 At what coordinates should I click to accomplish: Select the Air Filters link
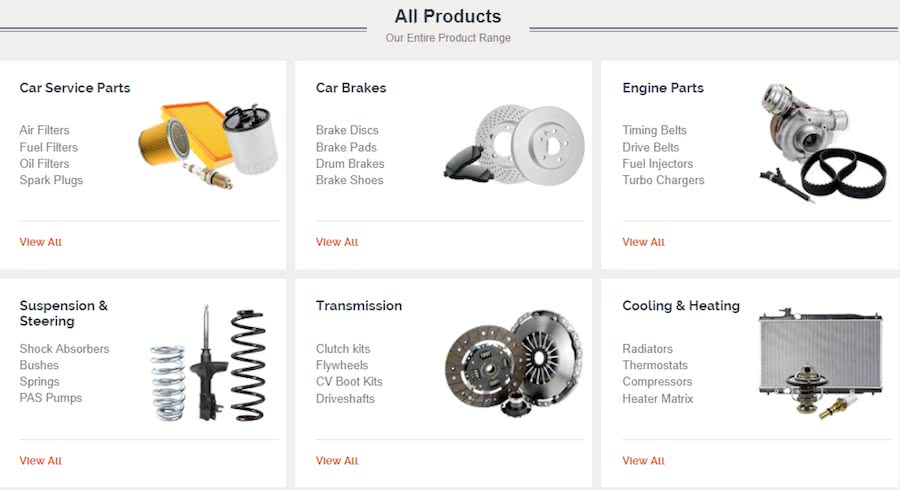(44, 130)
